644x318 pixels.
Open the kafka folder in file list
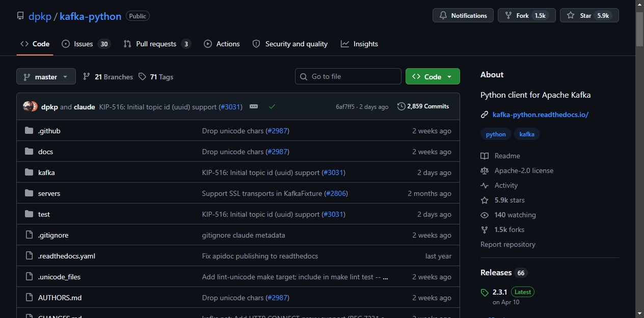(46, 172)
